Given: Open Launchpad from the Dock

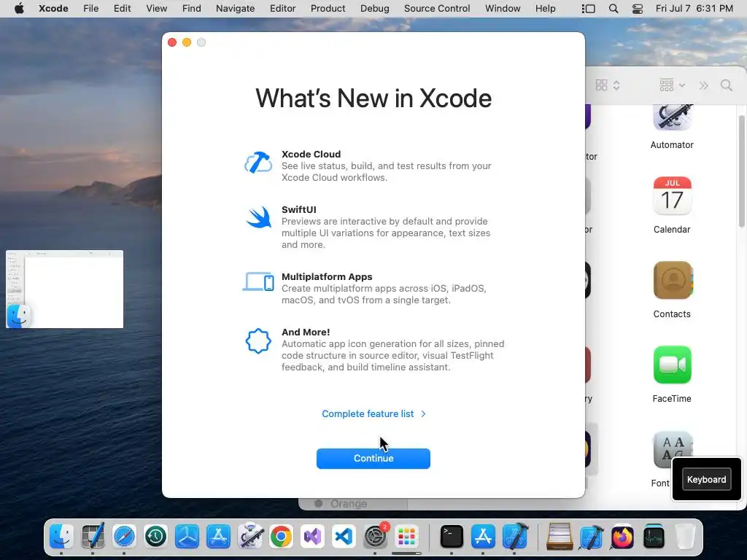Looking at the screenshot, I should click(x=406, y=537).
